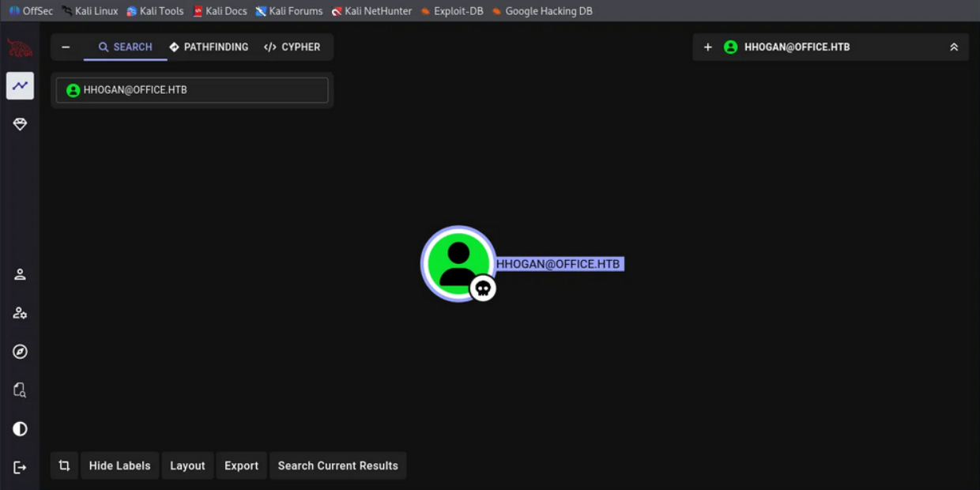The image size is (980, 490).
Task: Click the Export button
Action: 241,465
